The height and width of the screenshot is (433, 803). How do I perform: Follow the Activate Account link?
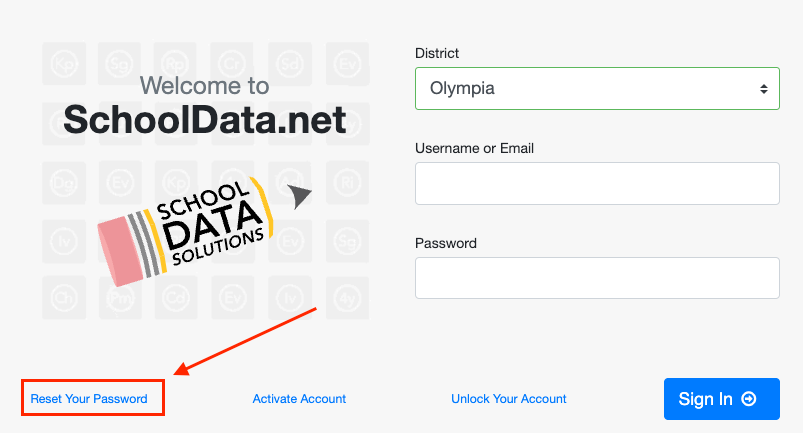tap(299, 399)
